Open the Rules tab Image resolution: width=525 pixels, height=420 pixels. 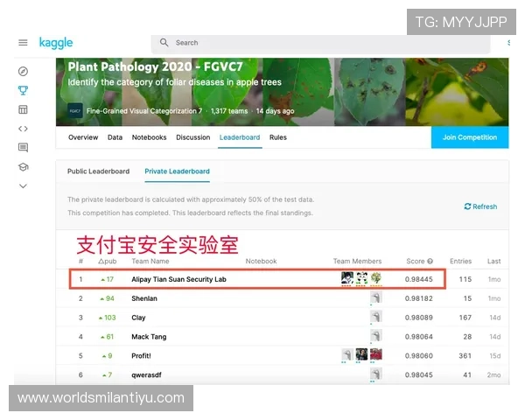(x=278, y=137)
